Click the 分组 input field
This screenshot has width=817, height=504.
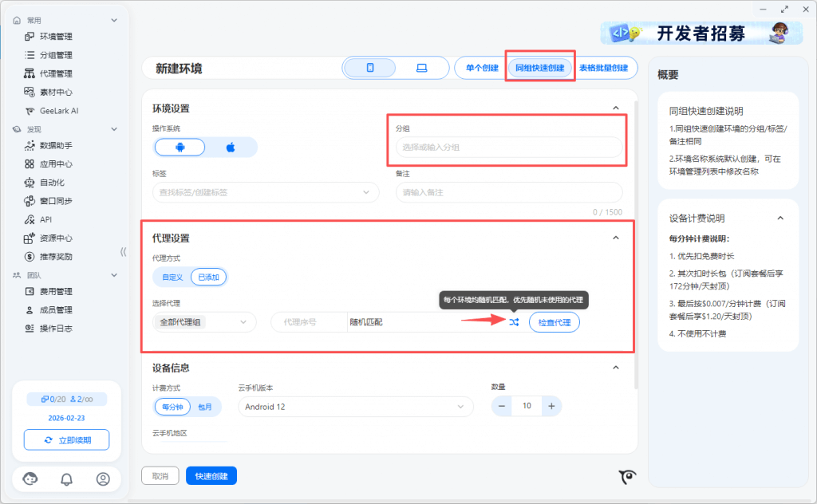pyautogui.click(x=508, y=147)
